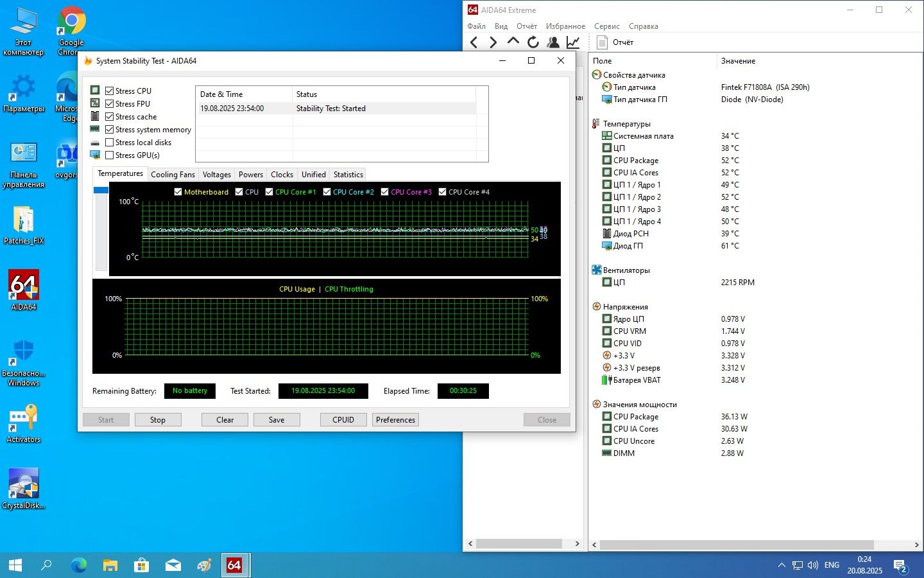This screenshot has width=924, height=578.
Task: Click the Back arrow in AIDA64 toolbar
Action: [474, 42]
